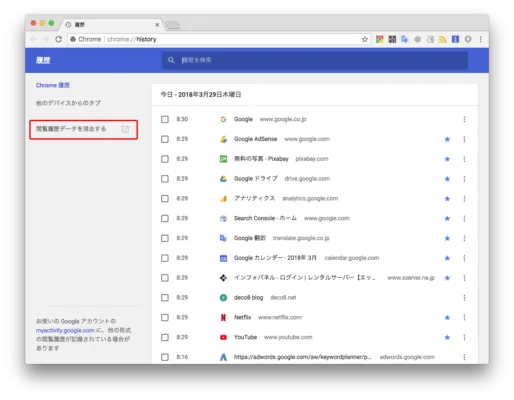Click the bookmark star on the analytics.google.com row
The image size is (514, 400).
[447, 199]
